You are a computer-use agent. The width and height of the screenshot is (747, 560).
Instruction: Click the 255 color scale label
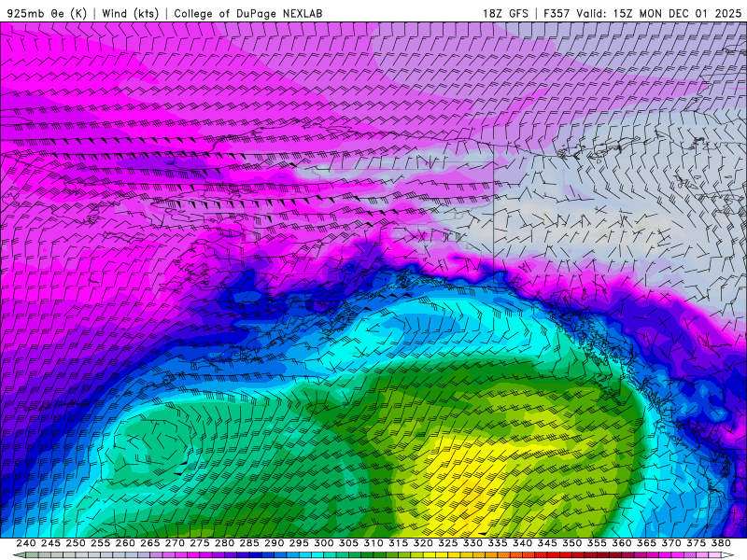click(100, 543)
